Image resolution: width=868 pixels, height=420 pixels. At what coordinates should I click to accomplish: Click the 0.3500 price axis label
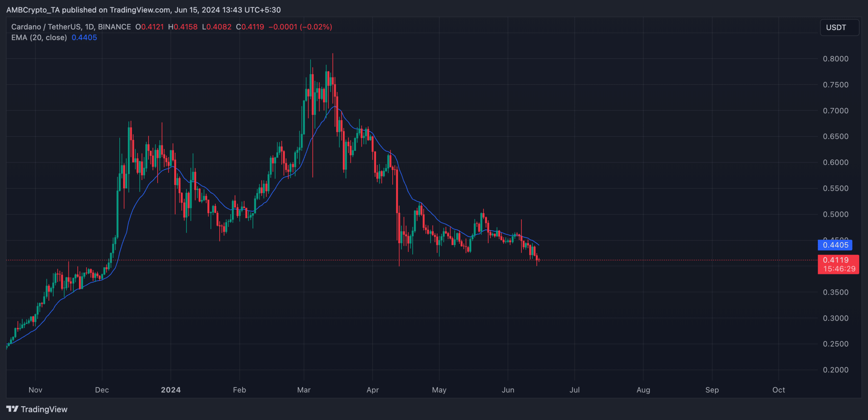click(x=835, y=292)
